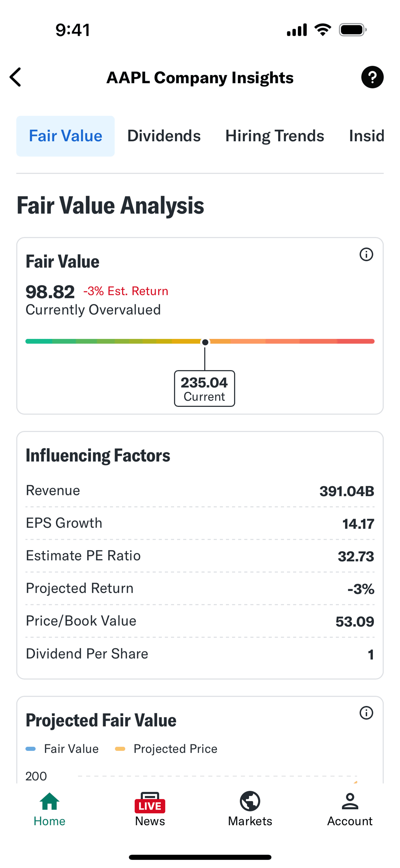Image resolution: width=400 pixels, height=868 pixels.
Task: Switch to the Dividends tab
Action: click(164, 136)
